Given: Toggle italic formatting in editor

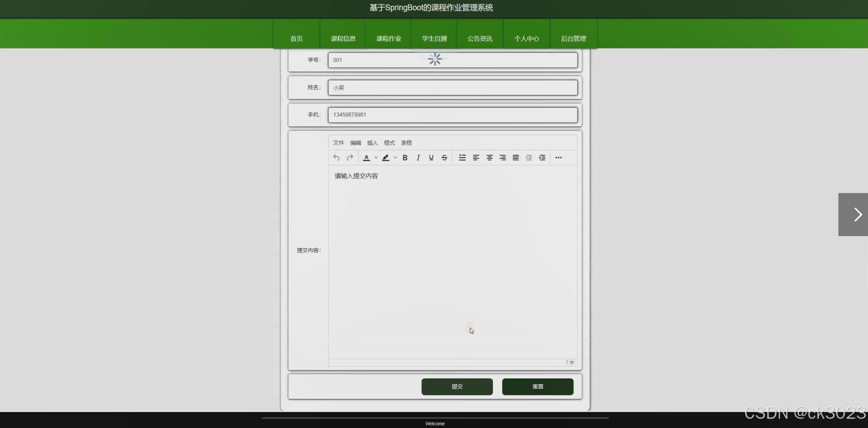Looking at the screenshot, I should tap(418, 158).
